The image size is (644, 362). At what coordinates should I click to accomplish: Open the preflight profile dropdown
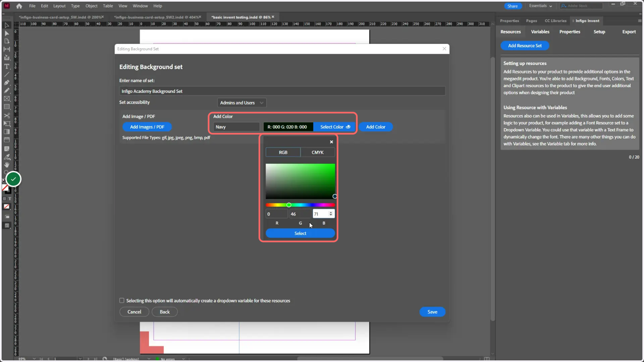[x=148, y=359]
